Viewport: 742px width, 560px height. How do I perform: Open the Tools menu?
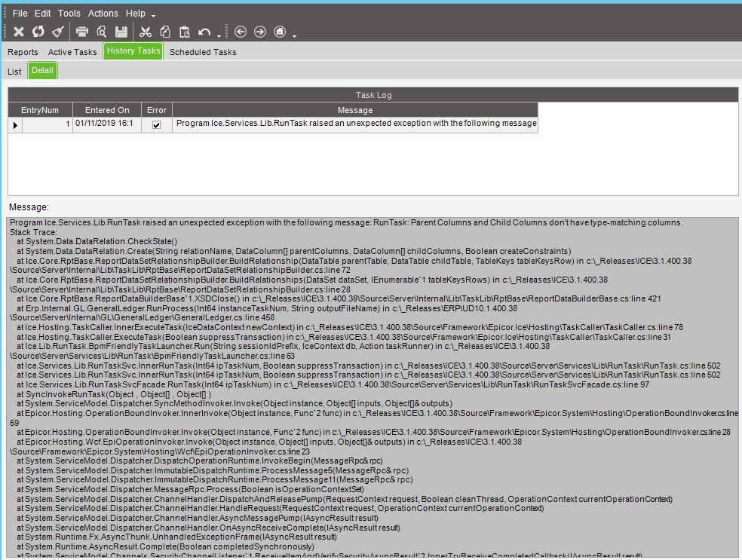(69, 14)
